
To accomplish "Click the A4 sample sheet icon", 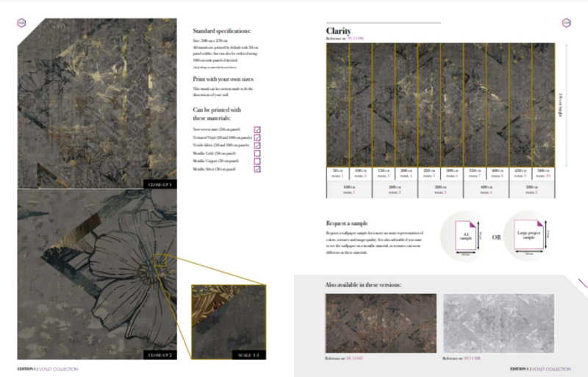I will [x=465, y=235].
